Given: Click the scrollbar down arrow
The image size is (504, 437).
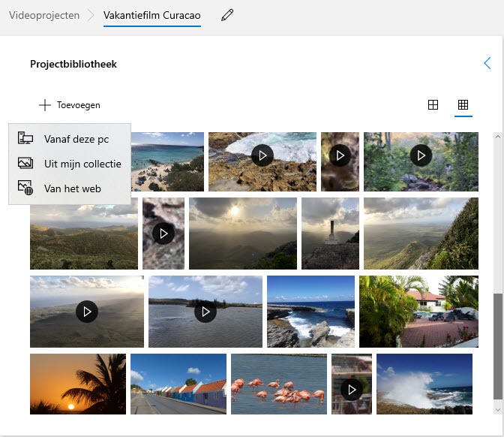Looking at the screenshot, I should [497, 409].
